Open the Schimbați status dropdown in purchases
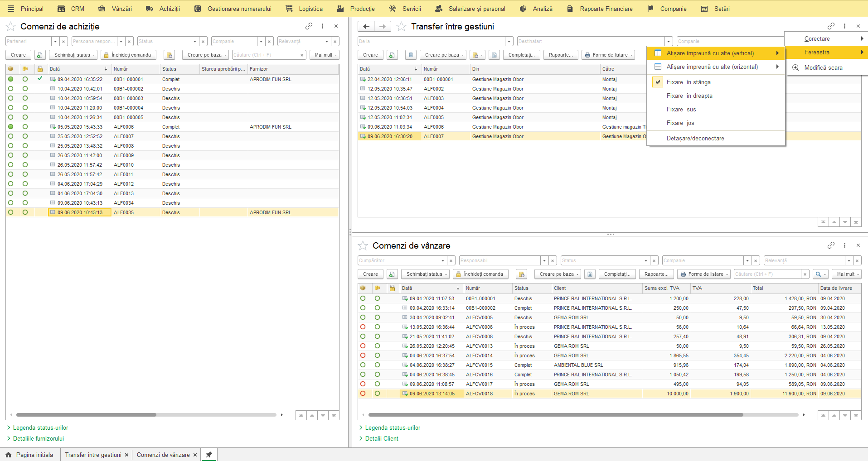This screenshot has width=868, height=461. click(74, 55)
